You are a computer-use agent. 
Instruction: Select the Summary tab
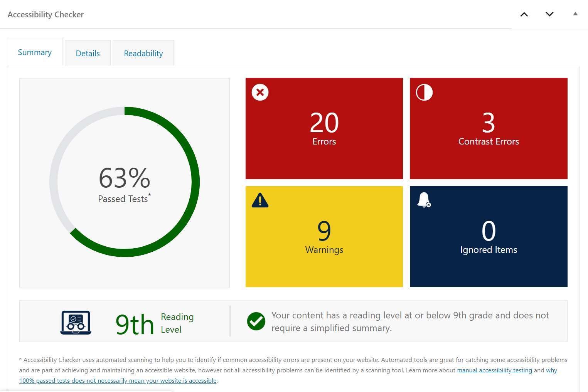coord(34,52)
